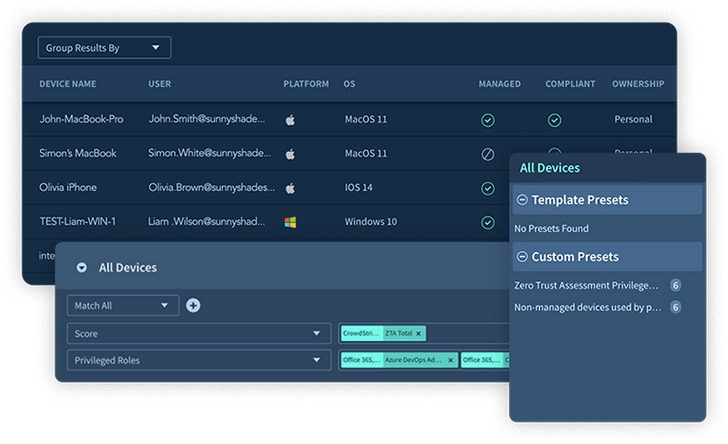This screenshot has width=728, height=444.
Task: Sort by Device Name column header
Action: click(68, 84)
